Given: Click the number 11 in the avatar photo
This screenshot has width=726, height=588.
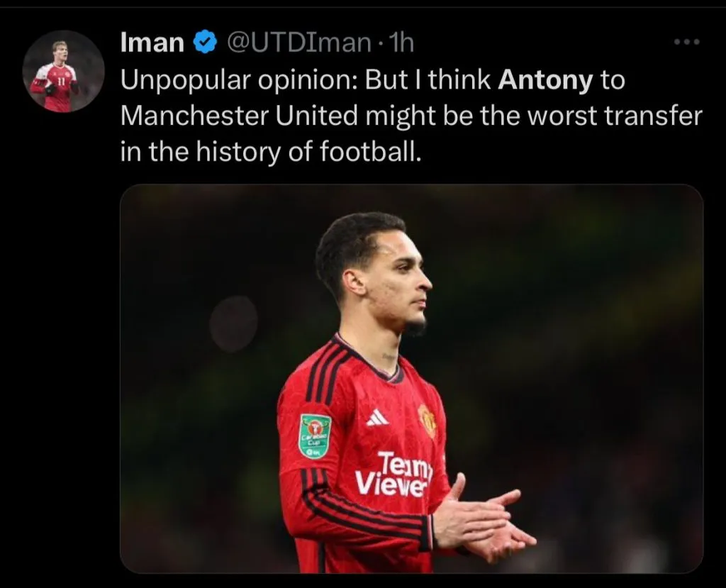Looking at the screenshot, I should tap(61, 82).
